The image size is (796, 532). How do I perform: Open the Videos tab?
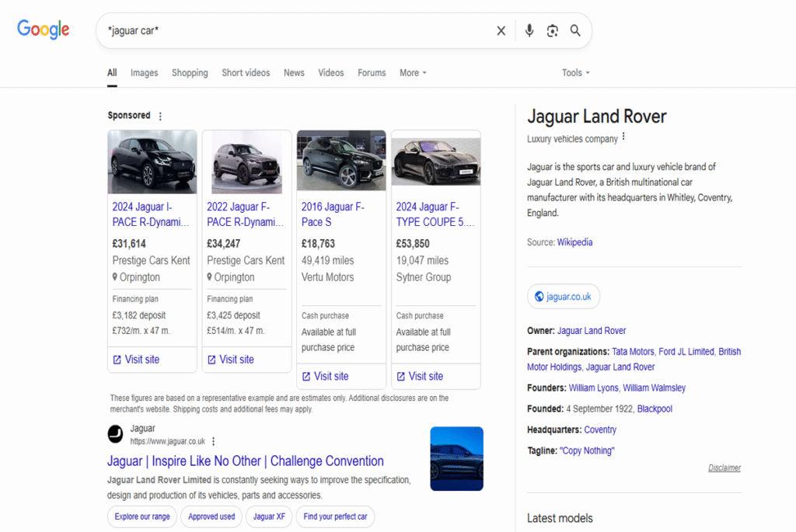[x=331, y=72]
